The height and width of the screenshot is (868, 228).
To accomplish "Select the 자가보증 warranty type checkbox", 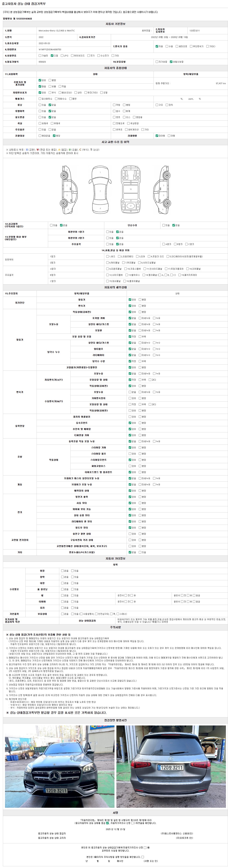I will coord(157,62).
